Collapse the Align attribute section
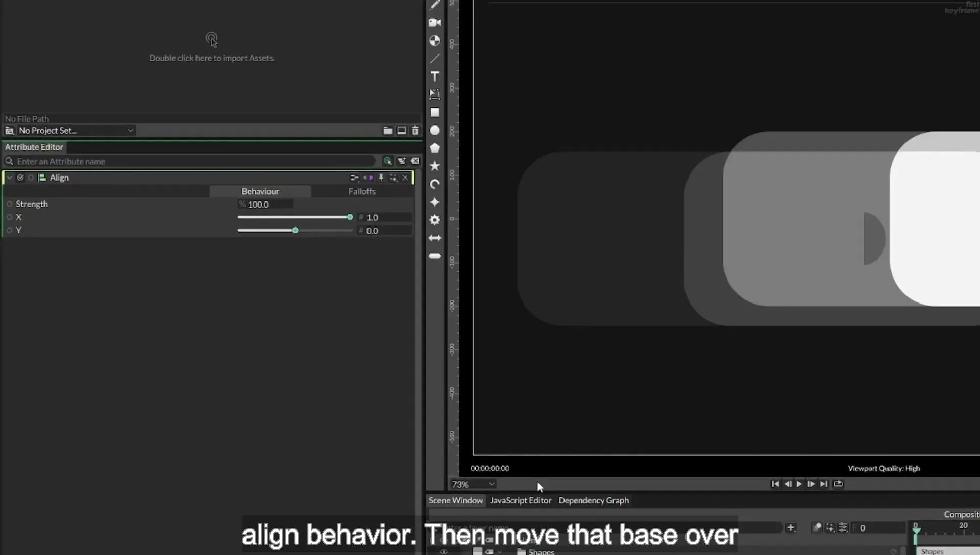The height and width of the screenshot is (555, 980). (10, 178)
